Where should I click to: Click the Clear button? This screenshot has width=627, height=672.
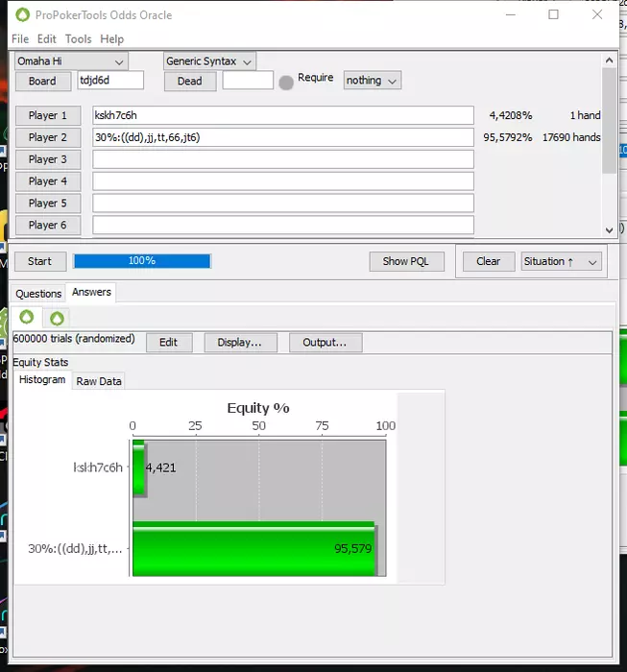(489, 261)
